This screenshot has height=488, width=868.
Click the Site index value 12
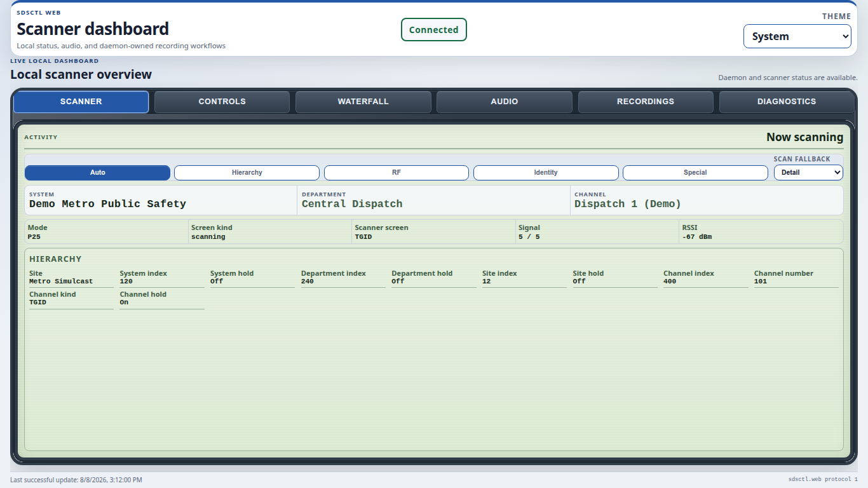pos(487,281)
